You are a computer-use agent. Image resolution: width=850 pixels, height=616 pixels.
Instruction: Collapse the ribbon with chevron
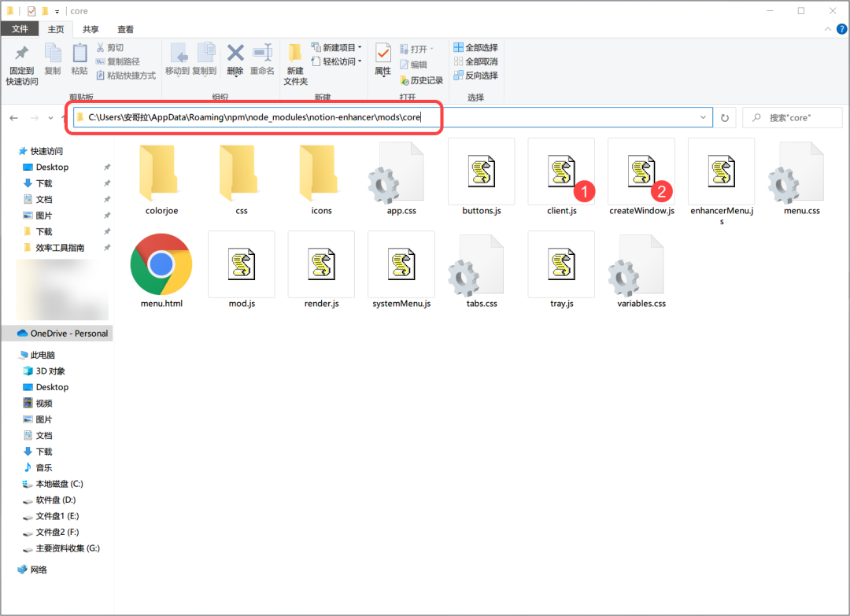pos(827,29)
